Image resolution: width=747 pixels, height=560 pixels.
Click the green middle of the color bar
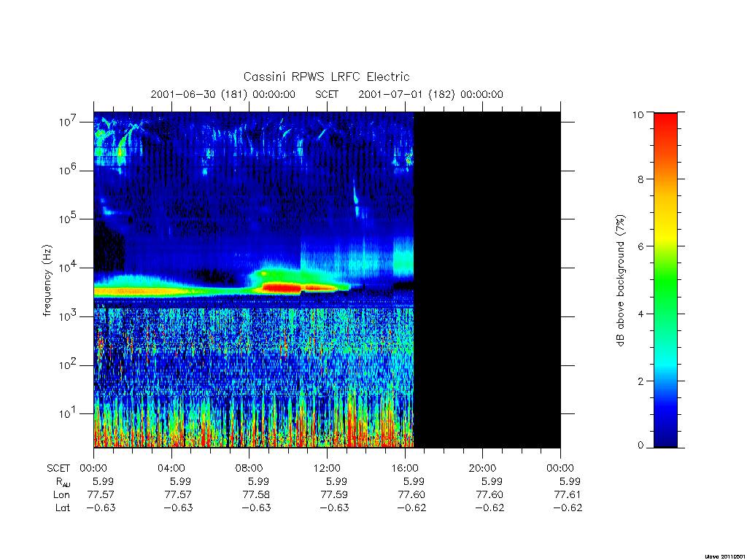coord(665,281)
